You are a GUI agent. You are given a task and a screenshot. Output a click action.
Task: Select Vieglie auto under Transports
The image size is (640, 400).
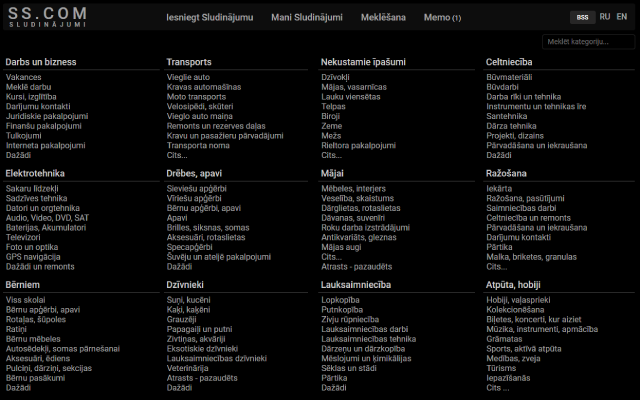coord(188,77)
